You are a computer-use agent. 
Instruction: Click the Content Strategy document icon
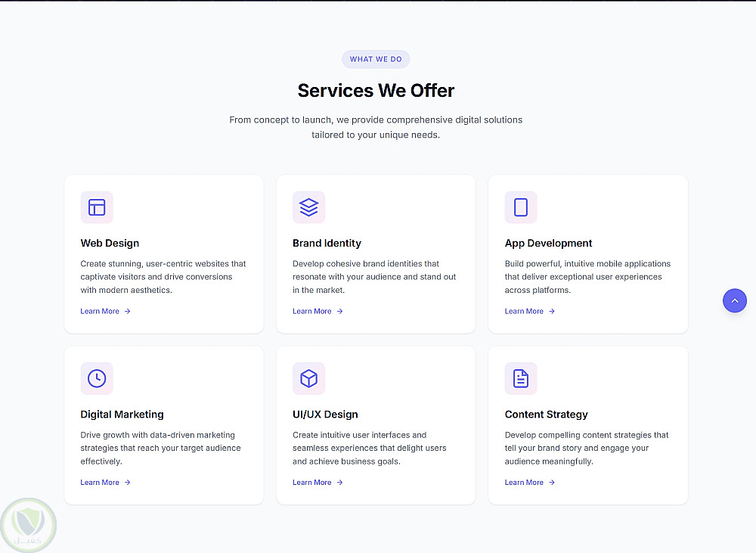[x=521, y=378]
